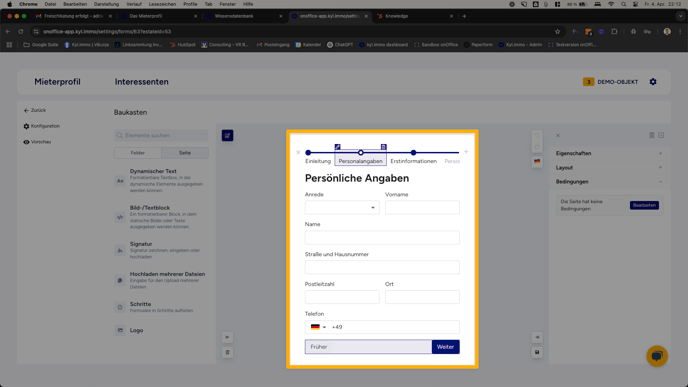Open the Lesezeichen menu in the menu bar
Image resolution: width=688 pixels, height=387 pixels.
[x=162, y=4]
